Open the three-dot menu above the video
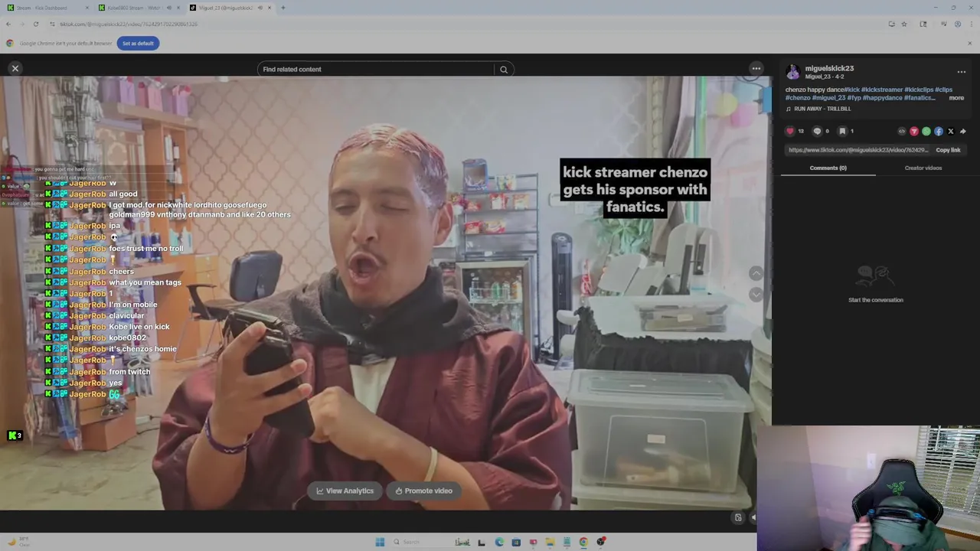The height and width of the screenshot is (551, 980). click(x=756, y=68)
